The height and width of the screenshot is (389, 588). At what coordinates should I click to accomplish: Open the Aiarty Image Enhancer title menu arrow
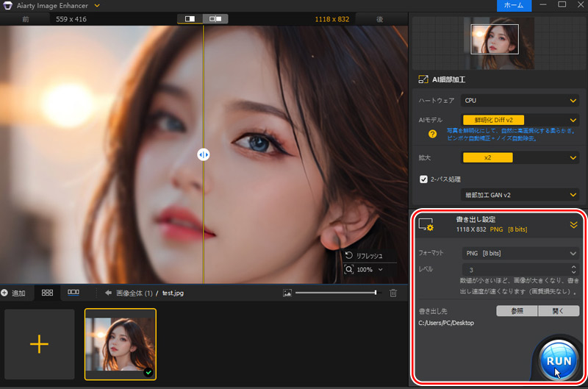pyautogui.click(x=97, y=6)
